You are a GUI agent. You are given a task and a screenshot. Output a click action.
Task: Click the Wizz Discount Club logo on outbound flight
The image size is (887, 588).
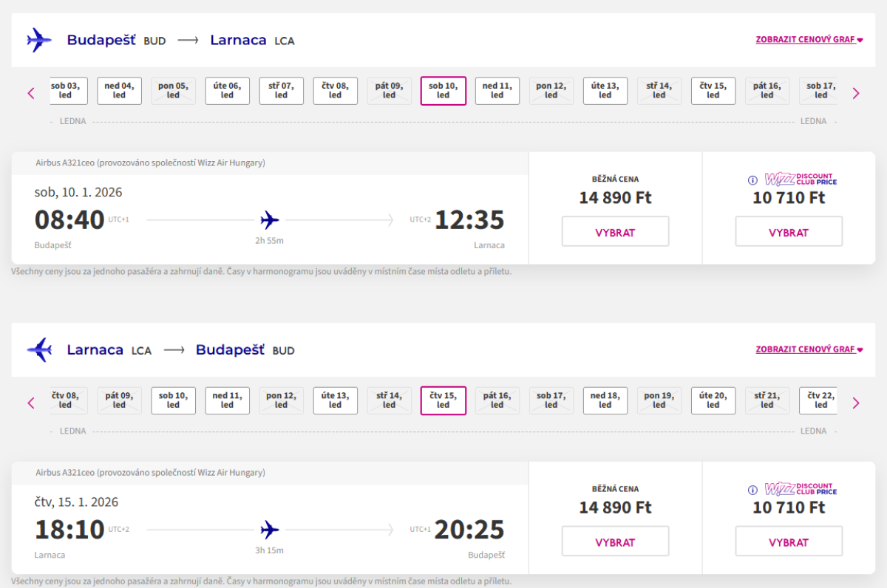[800, 180]
